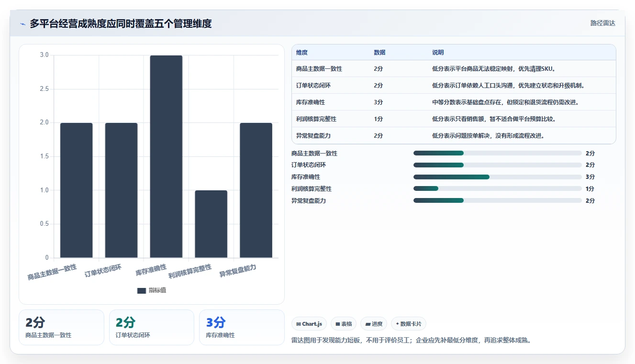Viewport: 635px width, 364px height.
Task: Click the 库存准确性 label on the chart axis
Action: (x=151, y=270)
